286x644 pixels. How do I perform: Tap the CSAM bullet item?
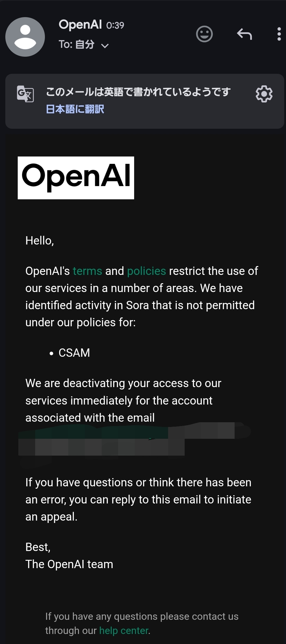[x=74, y=353]
